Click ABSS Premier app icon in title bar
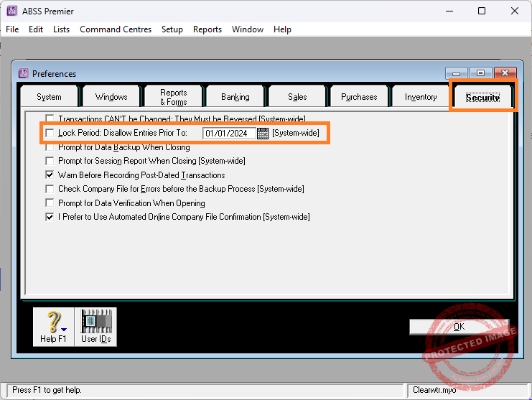This screenshot has width=532, height=400. [12, 11]
